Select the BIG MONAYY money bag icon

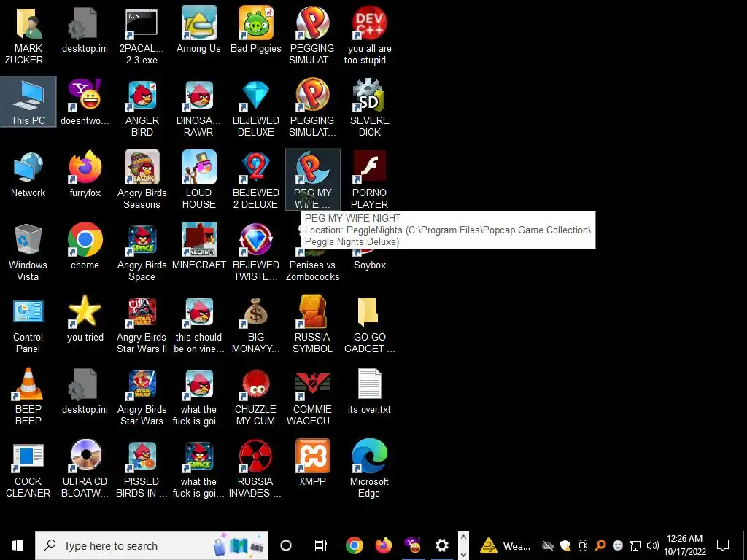tap(256, 324)
